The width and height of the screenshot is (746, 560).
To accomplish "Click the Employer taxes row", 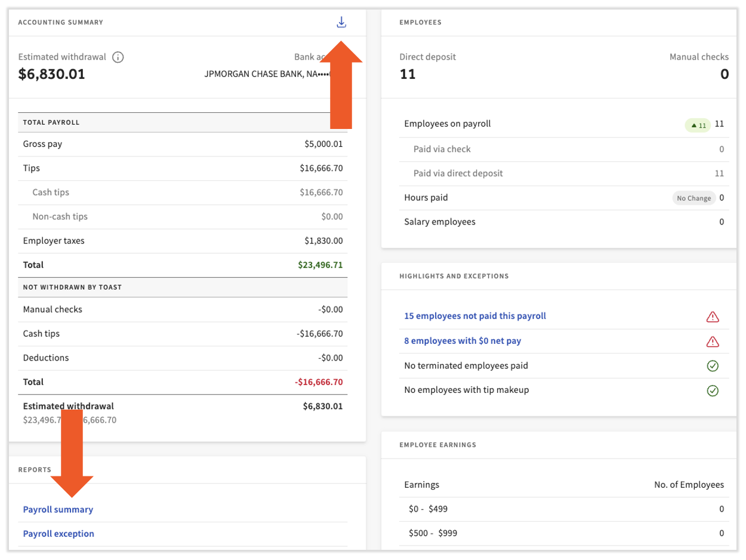I will pos(183,241).
